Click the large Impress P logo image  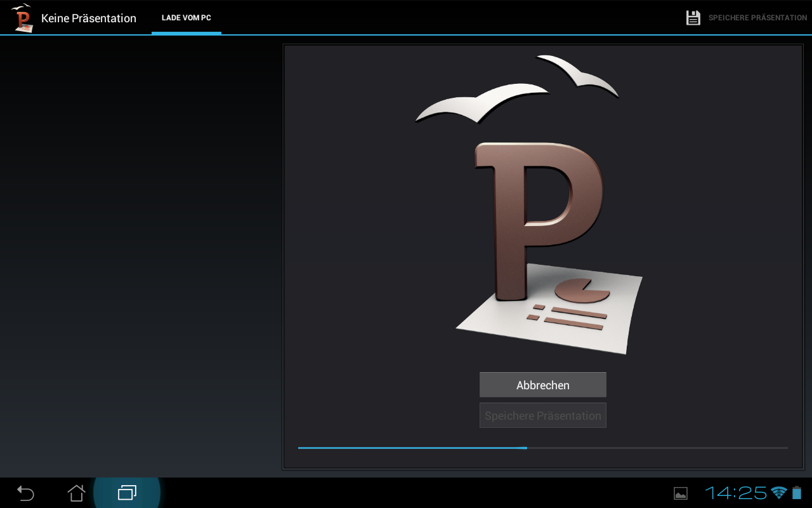click(529, 204)
